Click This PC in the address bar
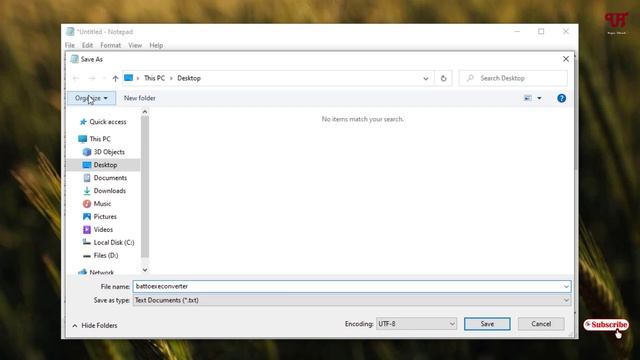The width and height of the screenshot is (640, 360). tap(154, 78)
